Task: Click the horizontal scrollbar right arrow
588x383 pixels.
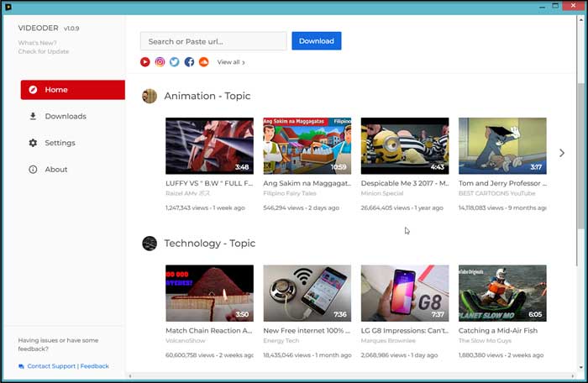Action: (572, 376)
